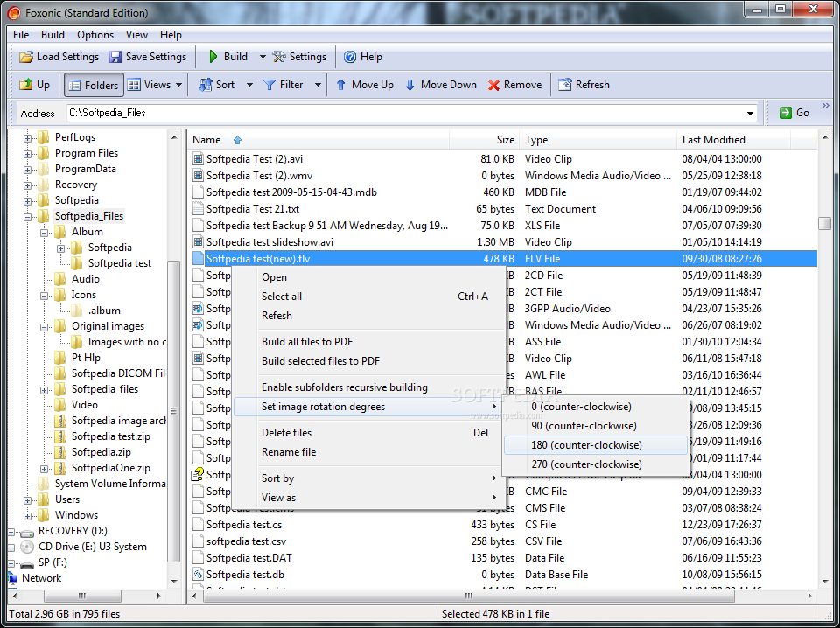
Task: Click the Size column header
Action: click(x=483, y=140)
